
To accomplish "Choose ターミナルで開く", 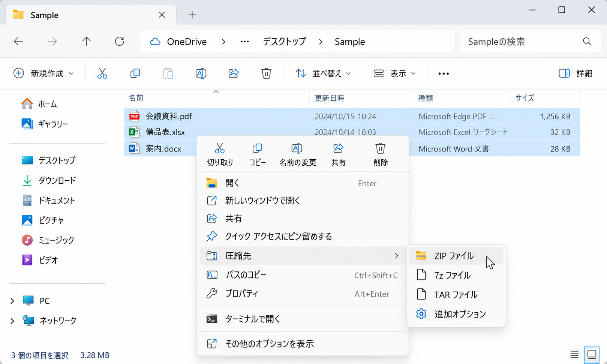I will [x=303, y=319].
